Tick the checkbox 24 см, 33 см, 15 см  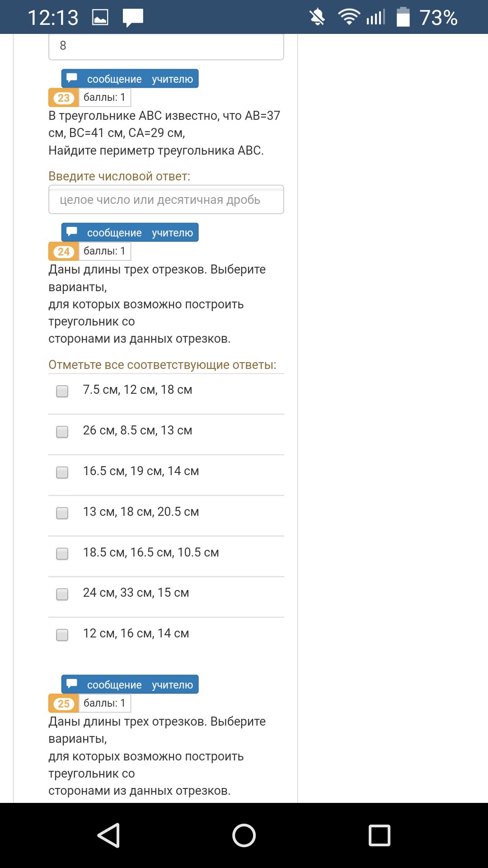click(62, 594)
